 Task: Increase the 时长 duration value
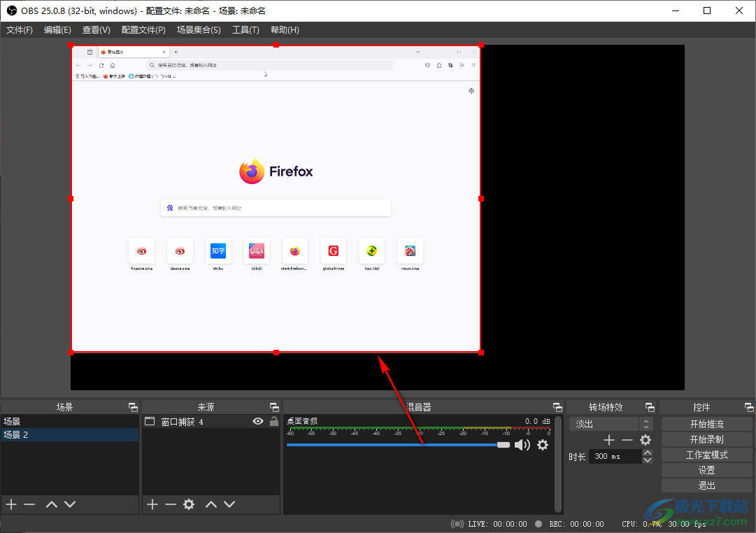(648, 453)
